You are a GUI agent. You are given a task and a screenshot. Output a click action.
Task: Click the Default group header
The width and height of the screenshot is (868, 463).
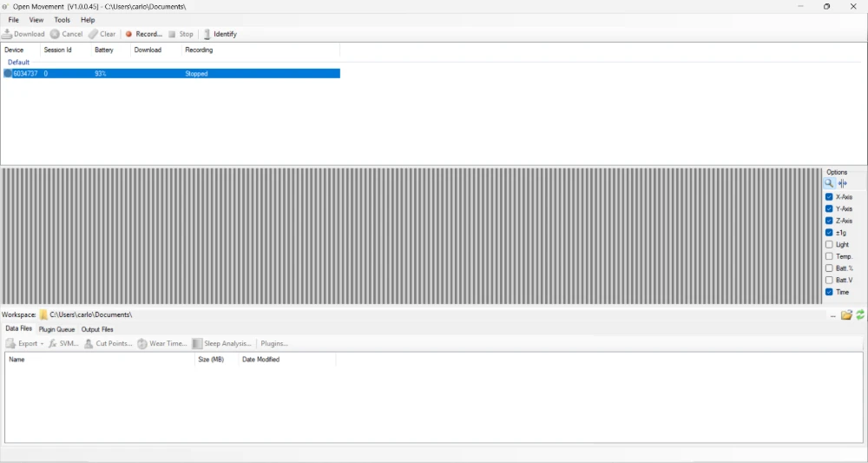[18, 62]
